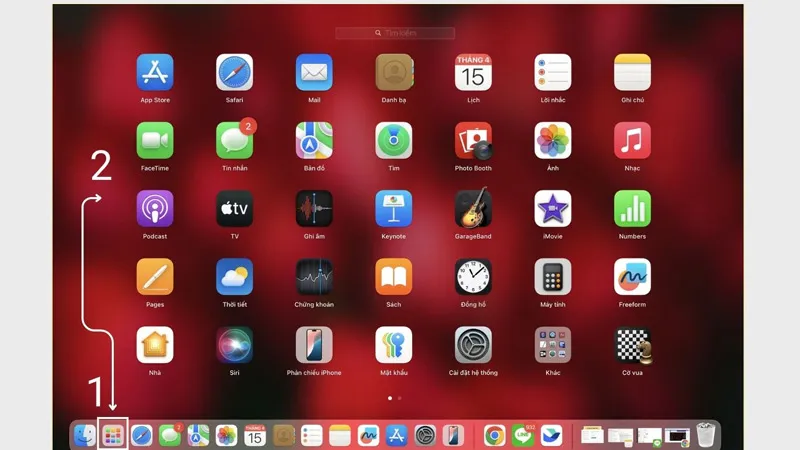Launch the Podcast app

[x=155, y=209]
